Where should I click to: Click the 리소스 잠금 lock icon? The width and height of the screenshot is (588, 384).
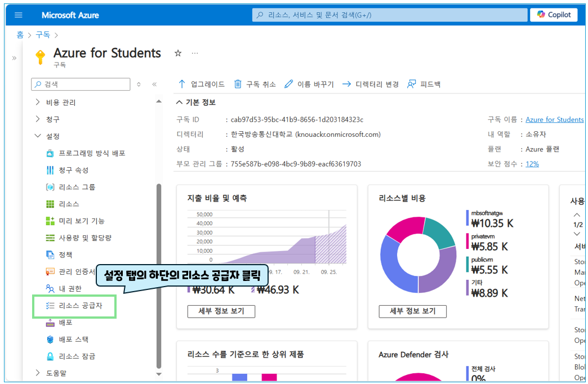click(x=50, y=356)
